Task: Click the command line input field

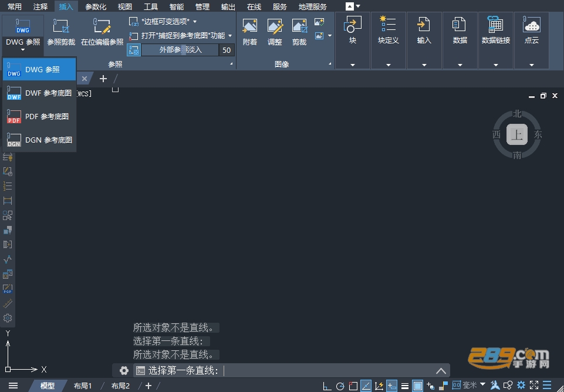Action: click(291, 370)
